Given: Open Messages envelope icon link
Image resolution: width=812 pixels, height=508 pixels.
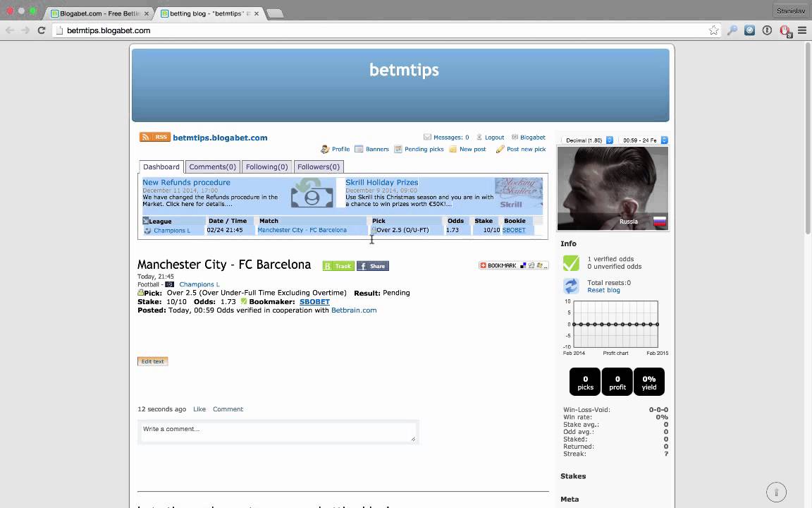Looking at the screenshot, I should 427,137.
